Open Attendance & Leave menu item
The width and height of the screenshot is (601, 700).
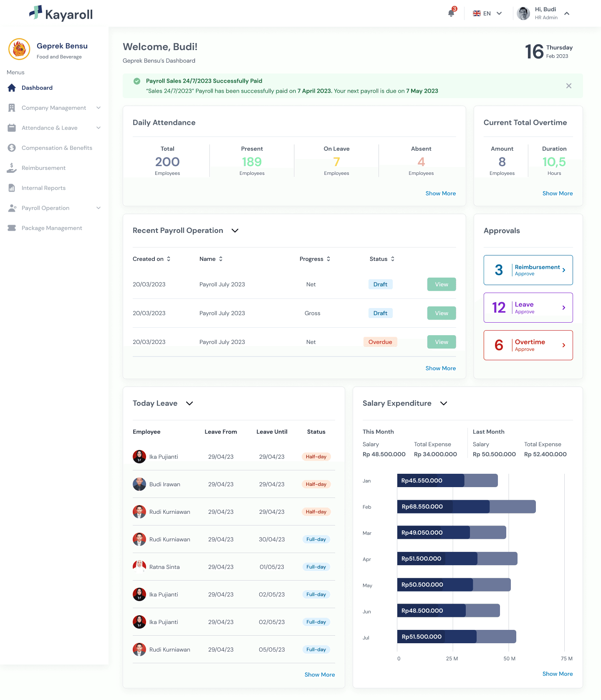click(54, 128)
